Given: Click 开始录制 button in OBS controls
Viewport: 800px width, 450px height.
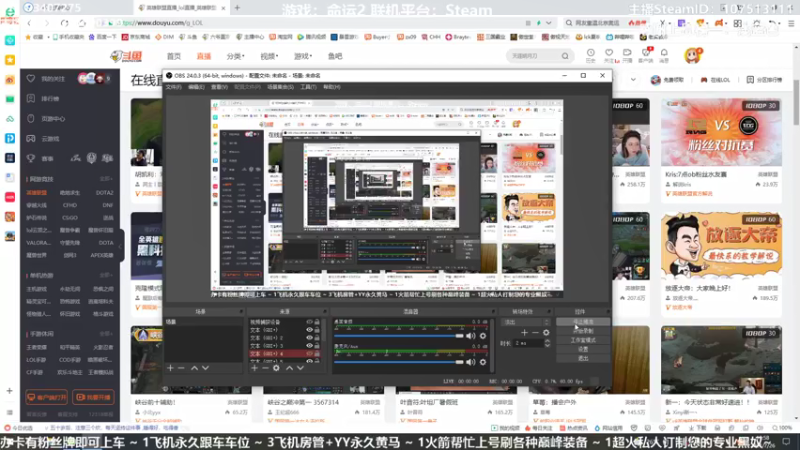Looking at the screenshot, I should coord(583,331).
